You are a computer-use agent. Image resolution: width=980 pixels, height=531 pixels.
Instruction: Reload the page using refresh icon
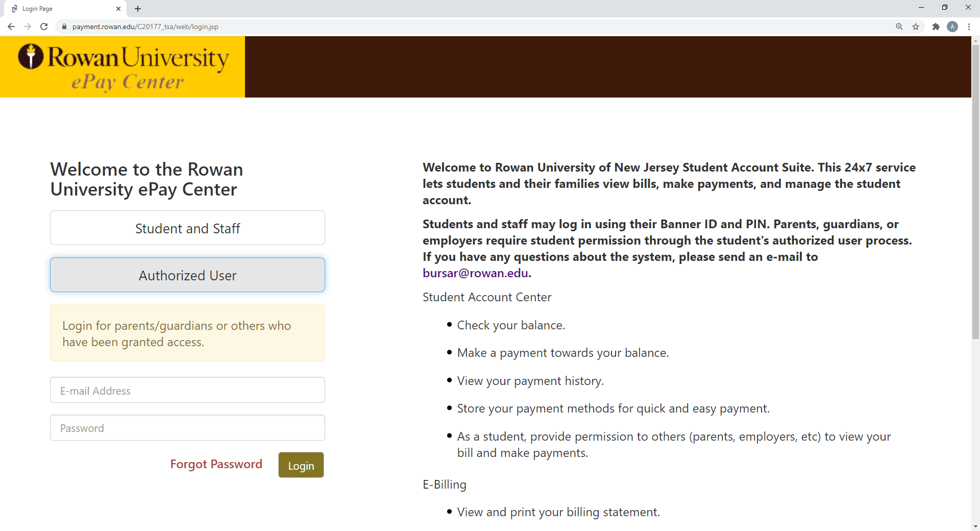coord(44,27)
